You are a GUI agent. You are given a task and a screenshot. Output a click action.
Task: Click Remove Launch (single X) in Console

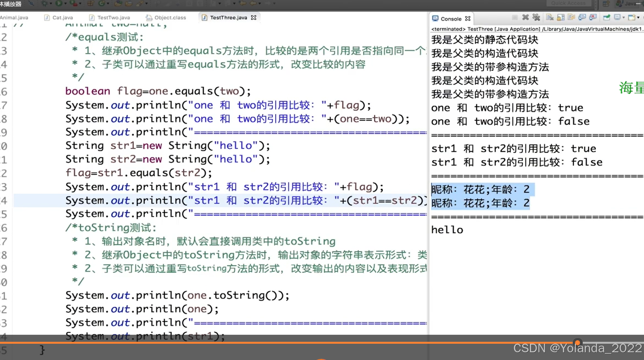[525, 17]
